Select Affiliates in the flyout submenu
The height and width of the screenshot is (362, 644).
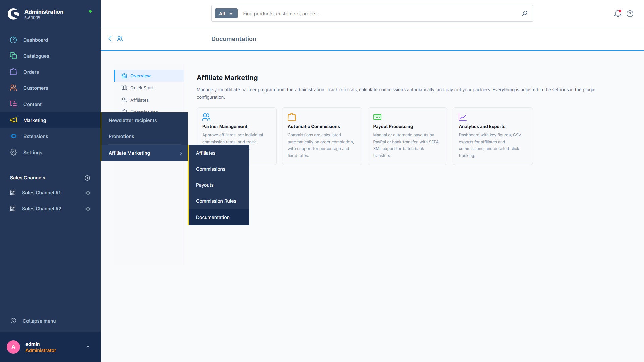click(219, 153)
